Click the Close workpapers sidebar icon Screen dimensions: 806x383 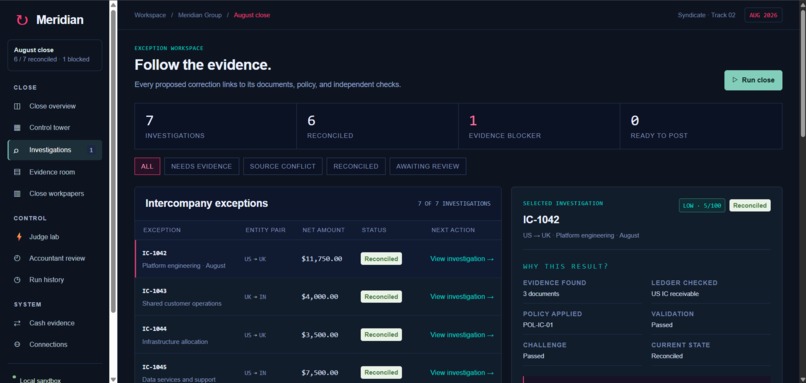click(17, 194)
